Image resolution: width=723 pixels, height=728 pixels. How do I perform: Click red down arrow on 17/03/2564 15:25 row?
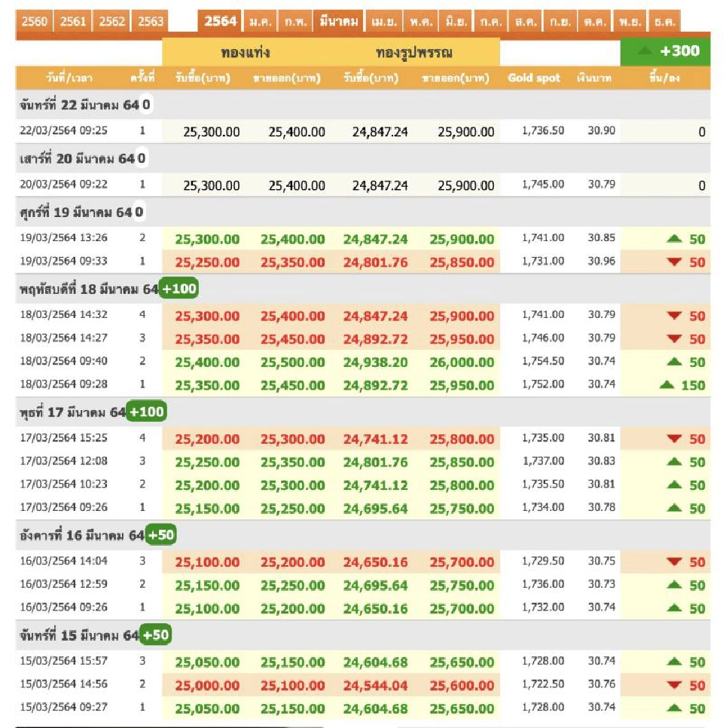point(675,439)
